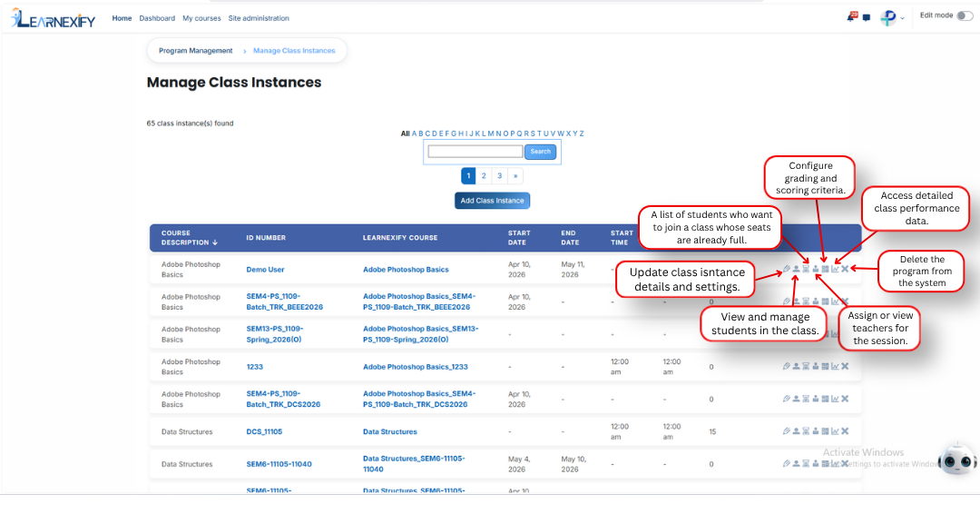Sort by the Course Description column arrow
The width and height of the screenshot is (980, 514).
coord(215,242)
